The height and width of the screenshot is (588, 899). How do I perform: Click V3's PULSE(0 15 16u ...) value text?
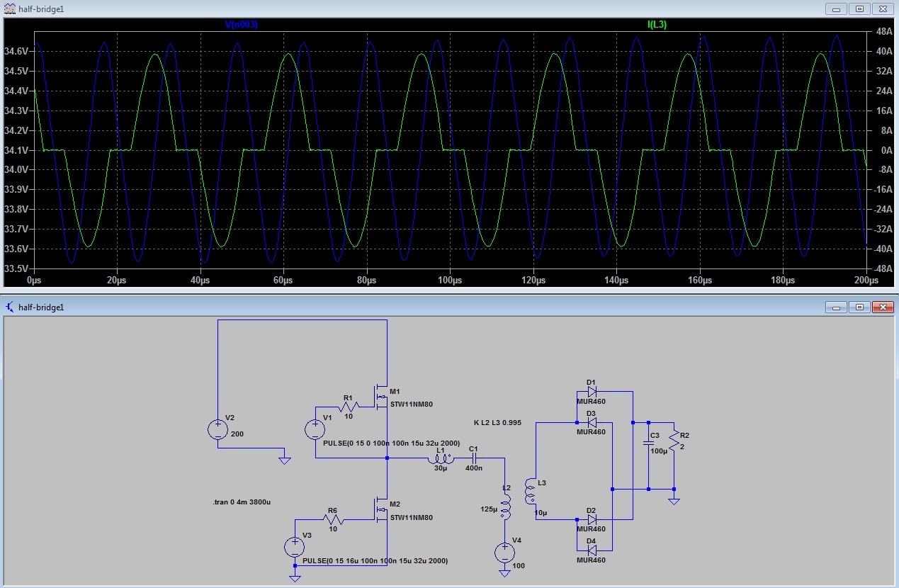pos(375,560)
